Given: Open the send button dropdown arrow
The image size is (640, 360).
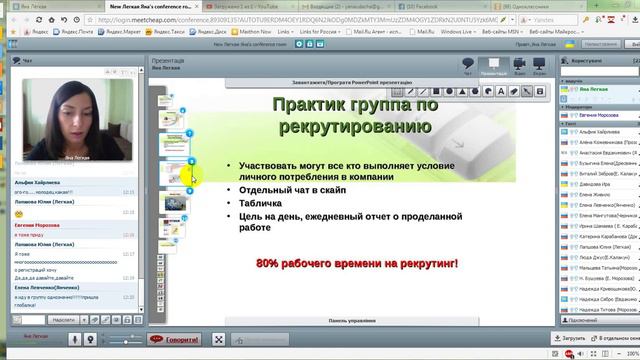Looking at the screenshot, I should pos(84,320).
